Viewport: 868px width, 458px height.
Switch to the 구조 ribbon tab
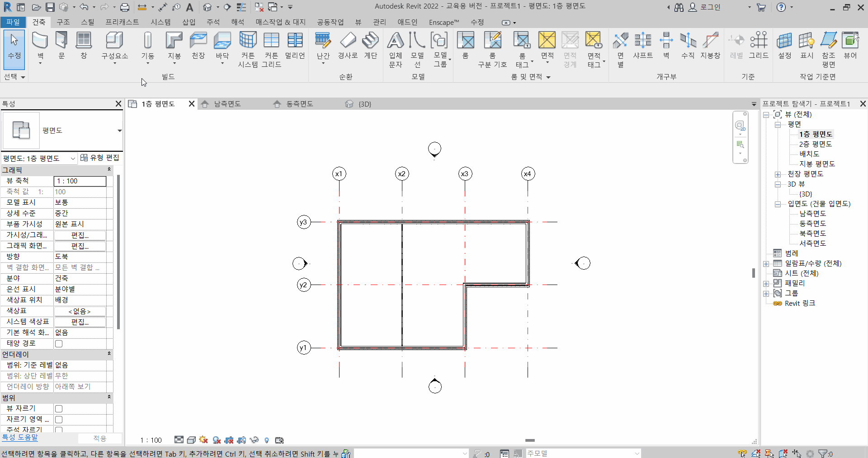pos(63,22)
